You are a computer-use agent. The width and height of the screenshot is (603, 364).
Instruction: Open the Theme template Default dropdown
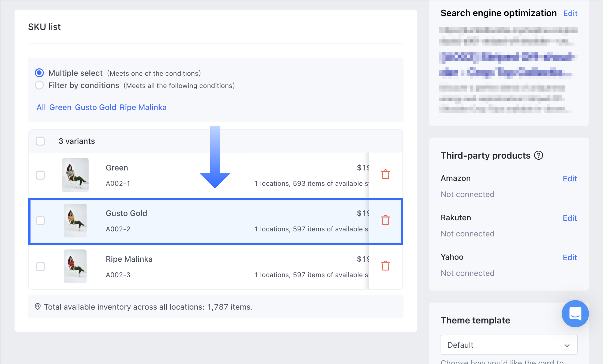[509, 345]
